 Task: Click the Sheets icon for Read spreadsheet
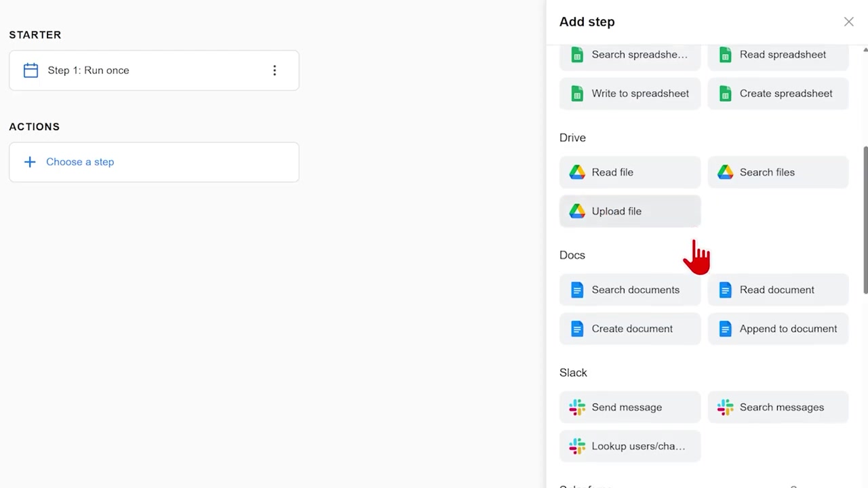(x=725, y=55)
